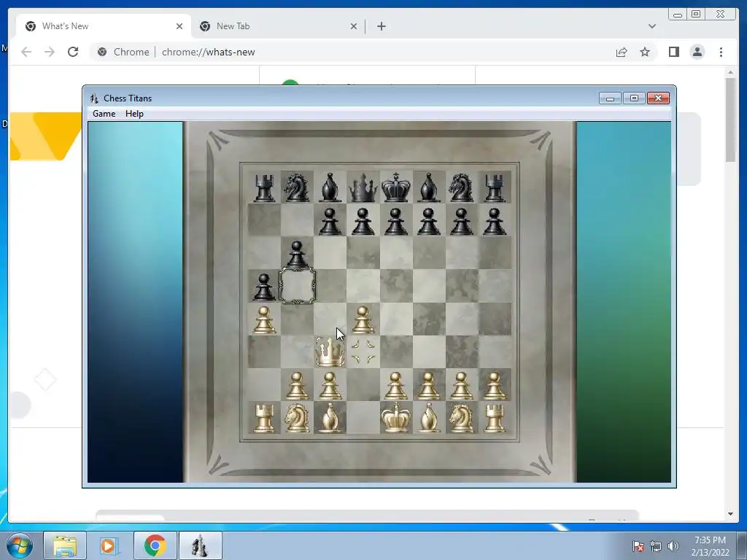The width and height of the screenshot is (747, 560).
Task: Open Windows Media Player from taskbar
Action: pos(109,545)
